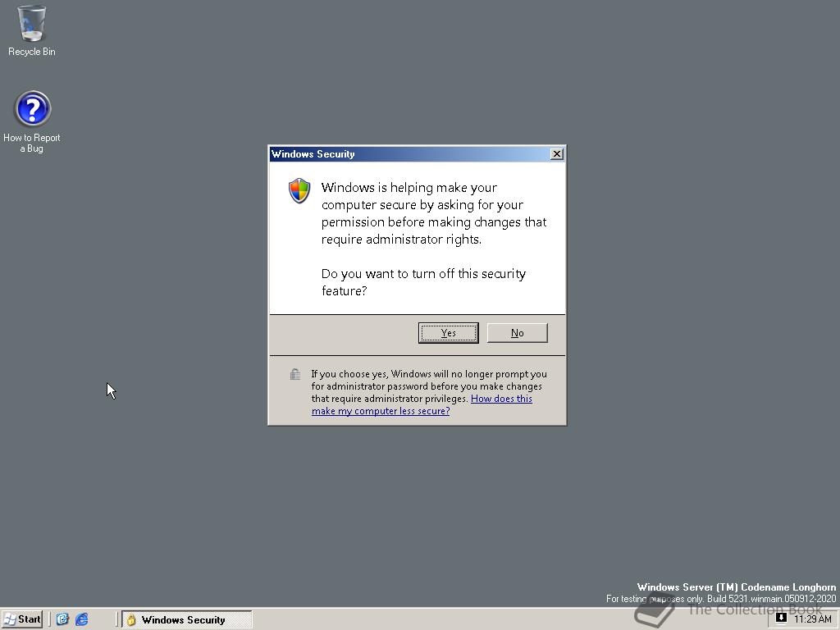This screenshot has height=630, width=840.
Task: Choose Yes to turn off security feature
Action: (449, 333)
